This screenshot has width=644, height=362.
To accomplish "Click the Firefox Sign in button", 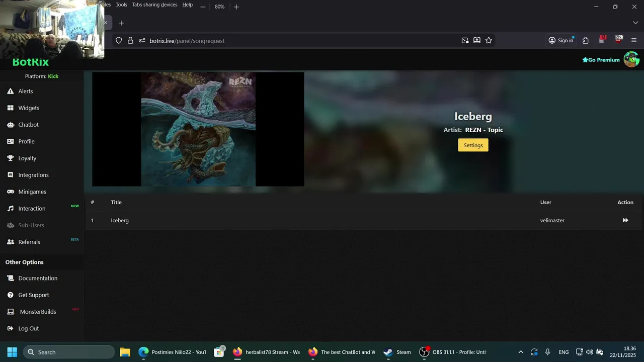I will point(561,40).
